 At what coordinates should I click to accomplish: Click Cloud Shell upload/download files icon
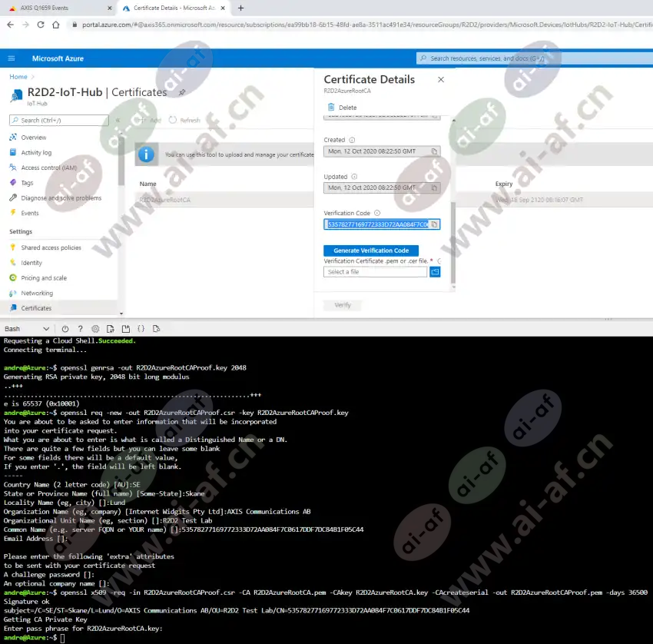click(111, 329)
